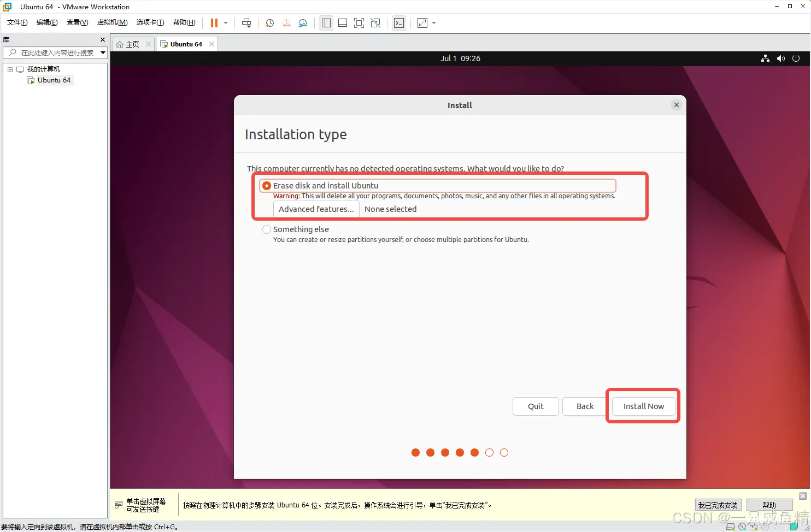Viewport: 811px width, 532px height.
Task: Close the 库 library panel
Action: (x=103, y=40)
